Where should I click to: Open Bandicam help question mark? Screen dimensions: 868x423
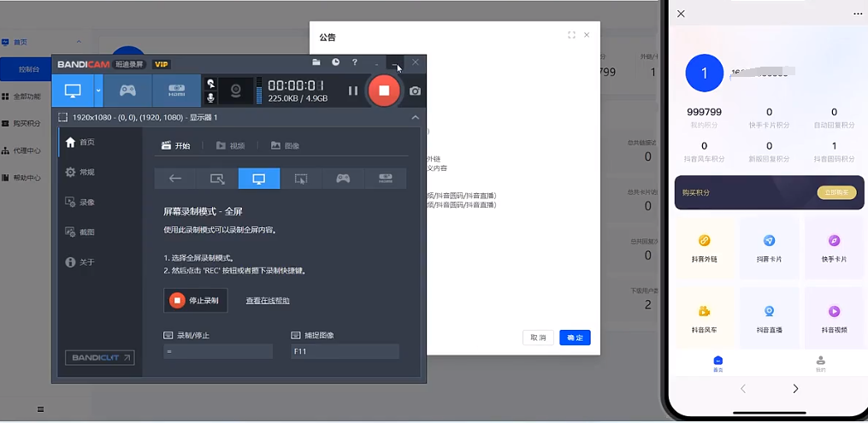point(355,62)
